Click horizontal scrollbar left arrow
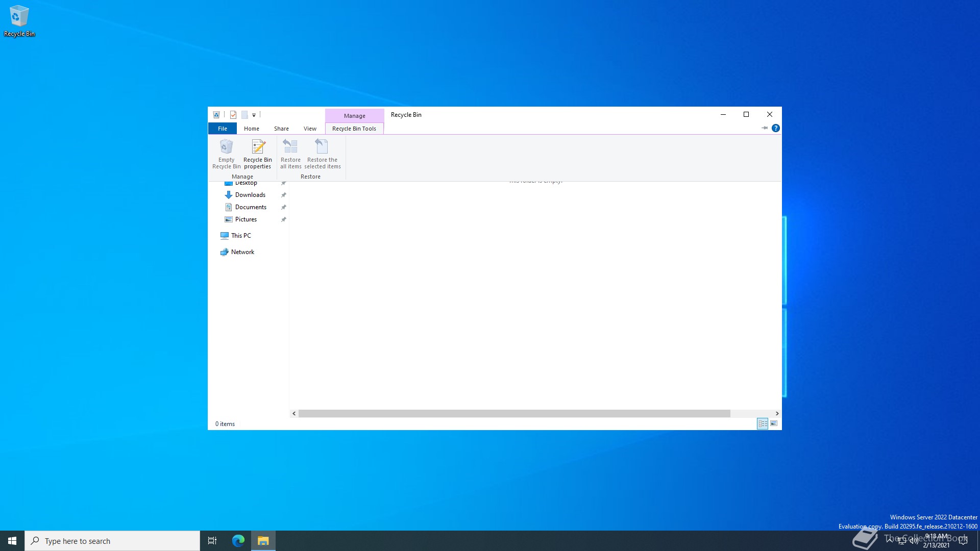 [x=294, y=413]
